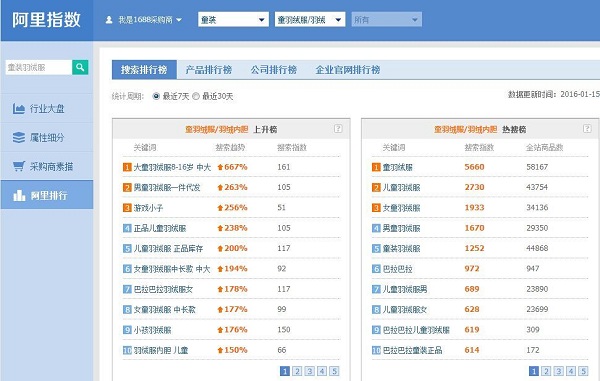Go to page 2 of 热搜榜

coord(546,371)
